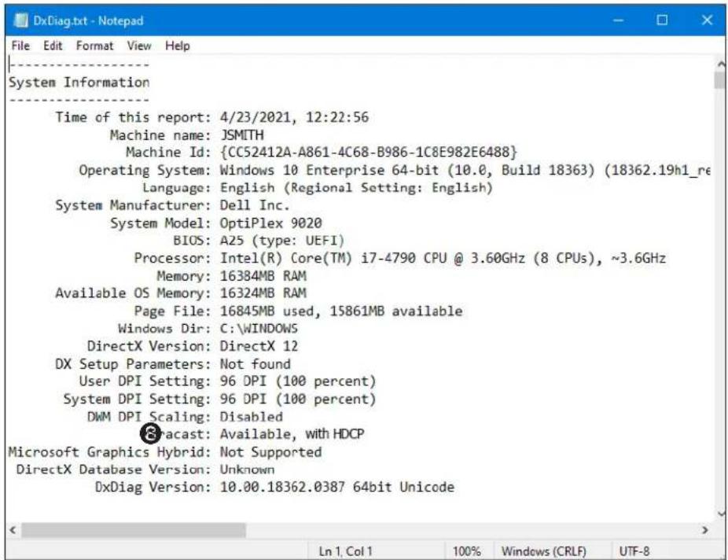The image size is (728, 560).
Task: Click the vertical scrollbar down arrow
Action: [x=720, y=513]
